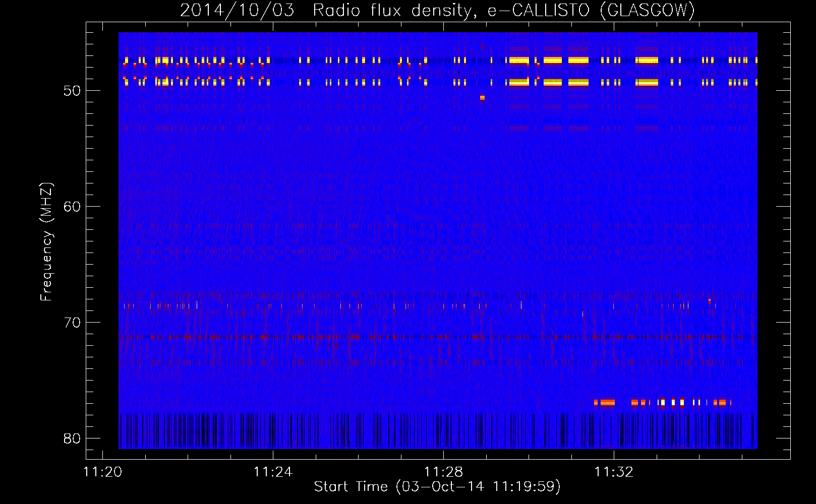Click the 11:32 time tick label
The width and height of the screenshot is (816, 504).
click(614, 472)
